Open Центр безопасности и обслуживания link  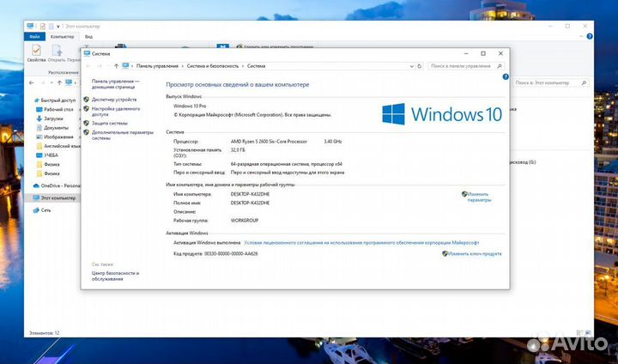pyautogui.click(x=114, y=276)
